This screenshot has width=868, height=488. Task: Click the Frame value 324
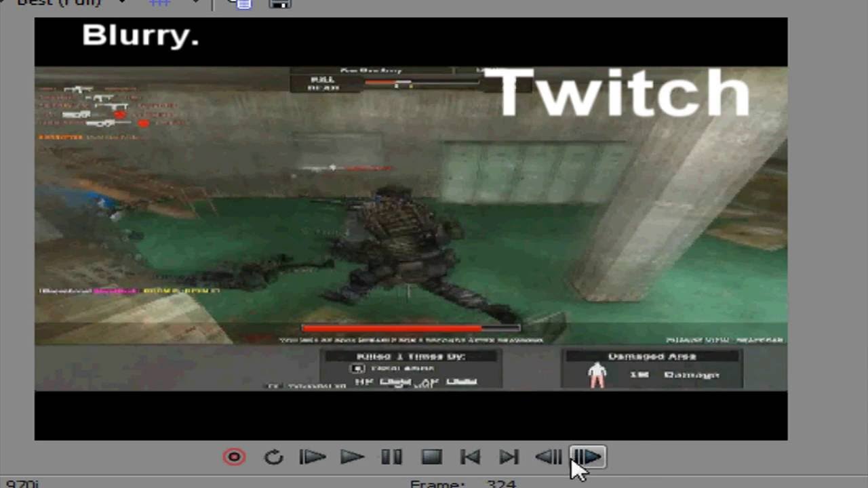501,483
